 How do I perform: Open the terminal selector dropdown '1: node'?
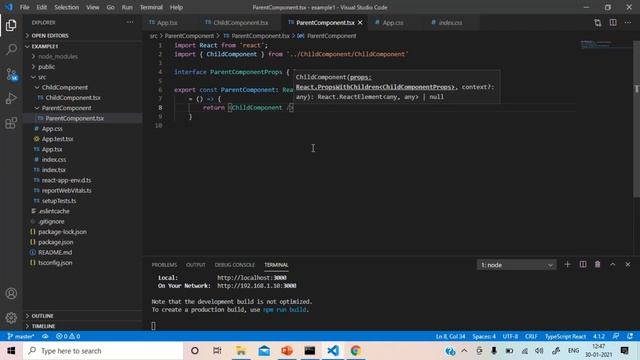pos(516,265)
